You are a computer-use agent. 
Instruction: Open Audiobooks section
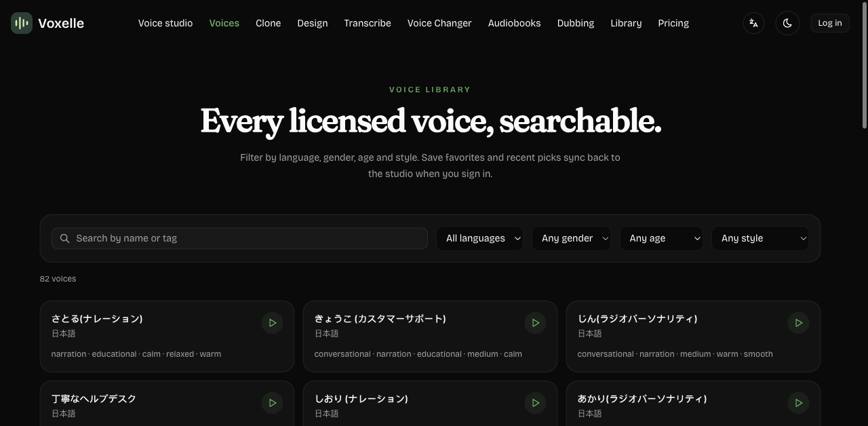click(x=515, y=23)
